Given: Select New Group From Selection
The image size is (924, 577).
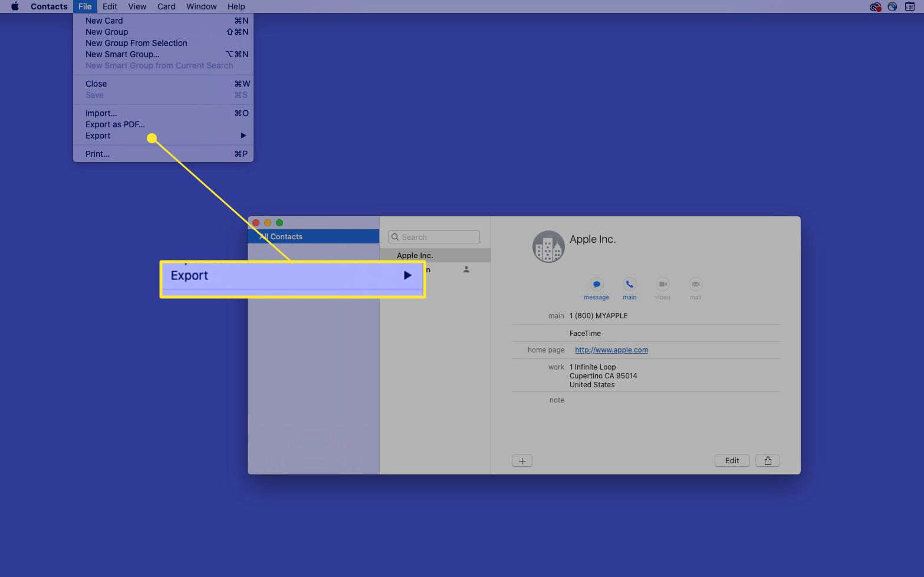Looking at the screenshot, I should 163,43.
